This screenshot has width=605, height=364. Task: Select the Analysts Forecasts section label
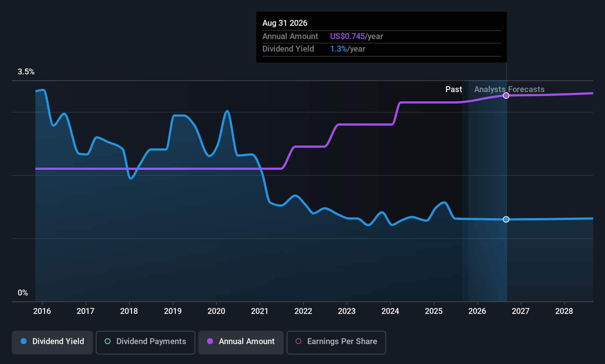pyautogui.click(x=509, y=90)
